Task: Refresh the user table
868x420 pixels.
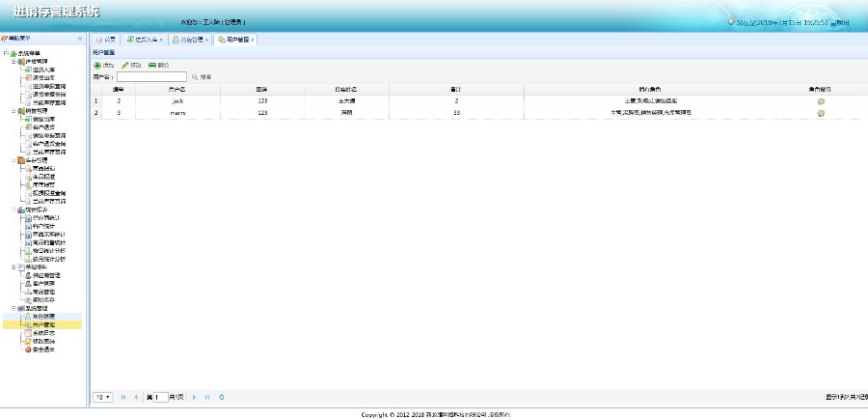Action: [222, 397]
